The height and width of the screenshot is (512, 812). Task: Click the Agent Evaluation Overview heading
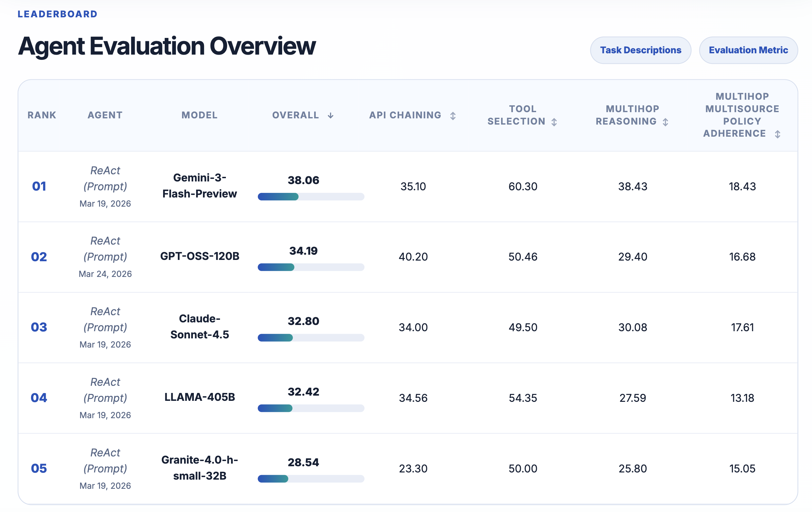pos(167,46)
